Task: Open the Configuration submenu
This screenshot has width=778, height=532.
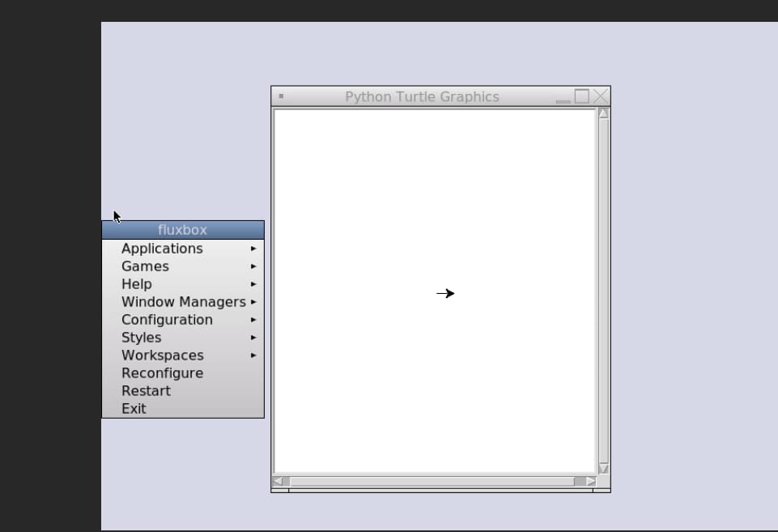Action: point(183,320)
